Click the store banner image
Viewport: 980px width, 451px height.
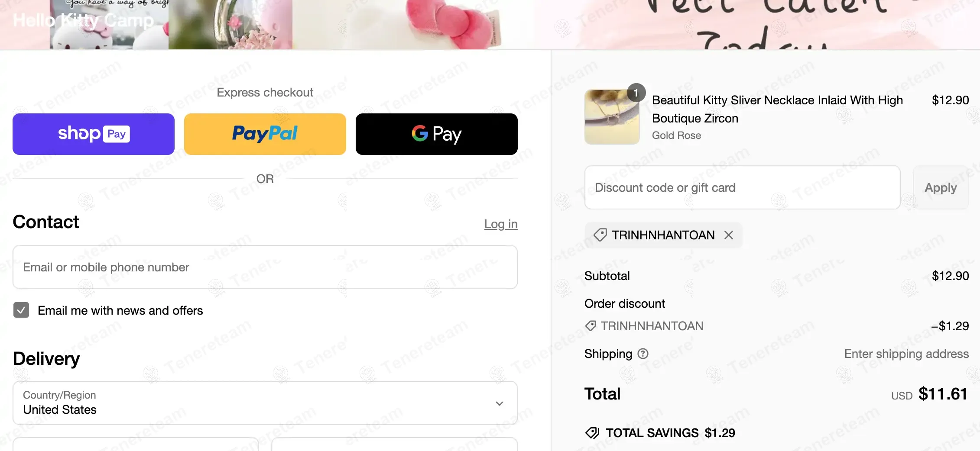click(x=490, y=25)
